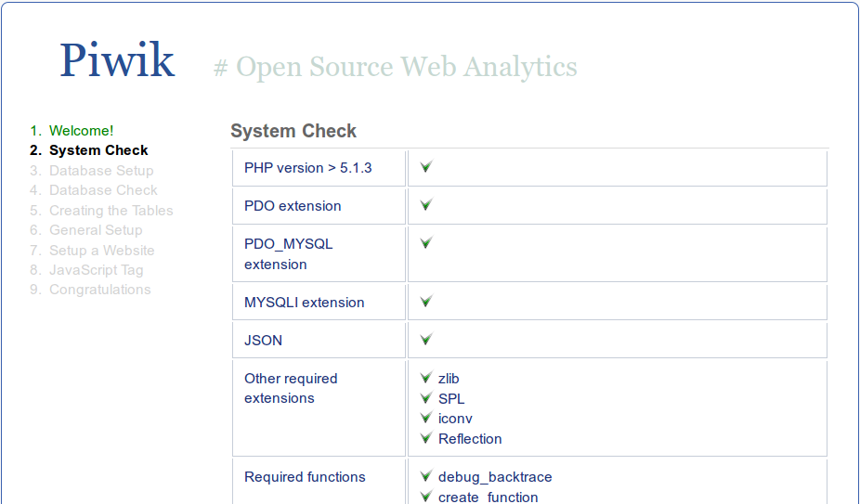Click the MYSQLI extension check mark icon
This screenshot has height=504, width=860.
[426, 301]
